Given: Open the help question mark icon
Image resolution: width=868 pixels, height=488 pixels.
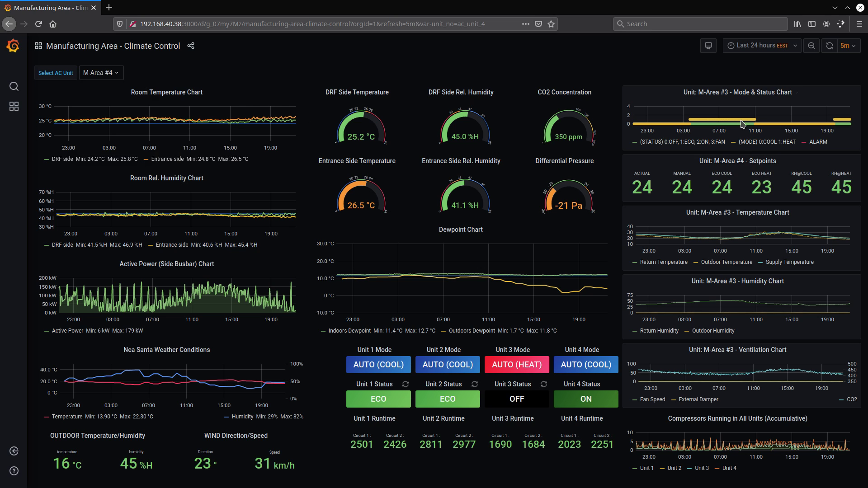Looking at the screenshot, I should 14,471.
